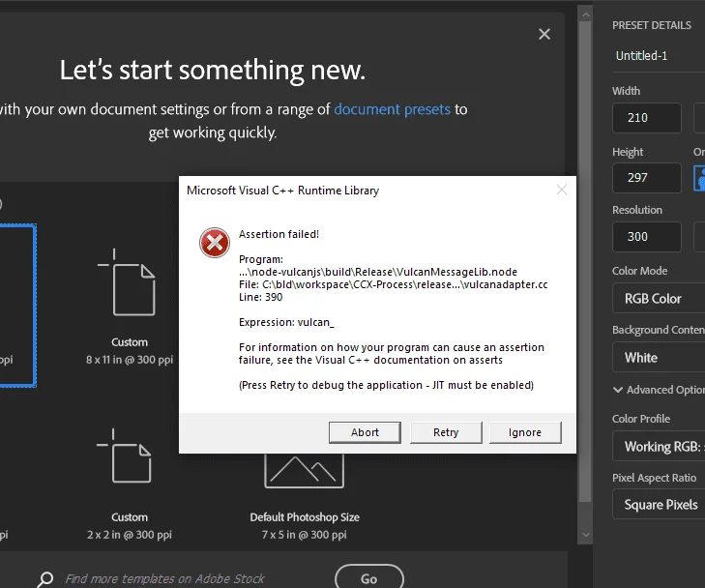Image resolution: width=705 pixels, height=588 pixels.
Task: Open the Color Mode dropdown RGB Color
Action: click(x=659, y=298)
